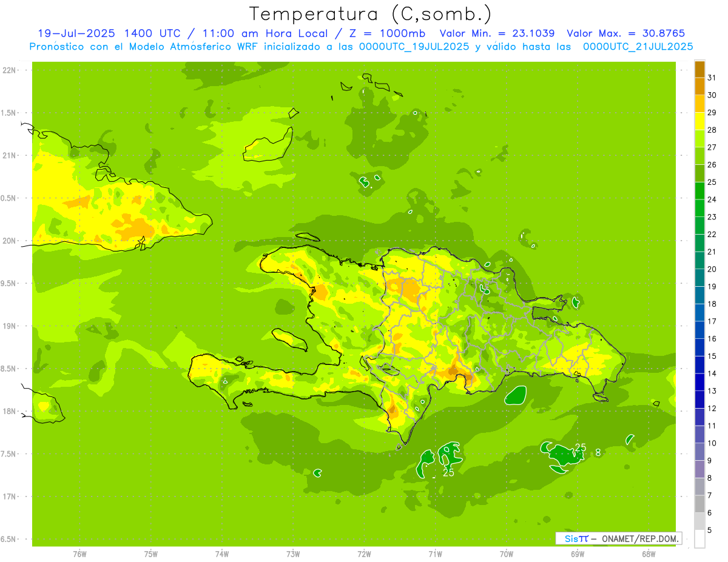Click the '73W' longitude label
The width and height of the screenshot is (728, 562).
click(293, 554)
